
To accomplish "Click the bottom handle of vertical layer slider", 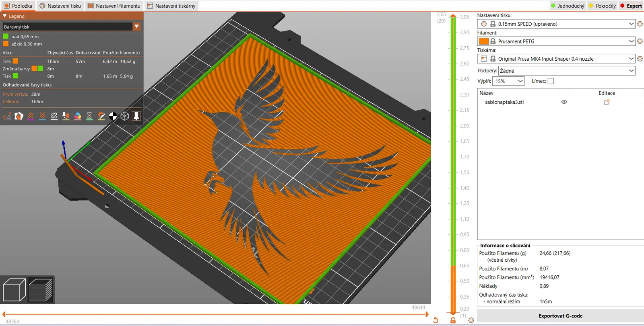I will pyautogui.click(x=453, y=313).
